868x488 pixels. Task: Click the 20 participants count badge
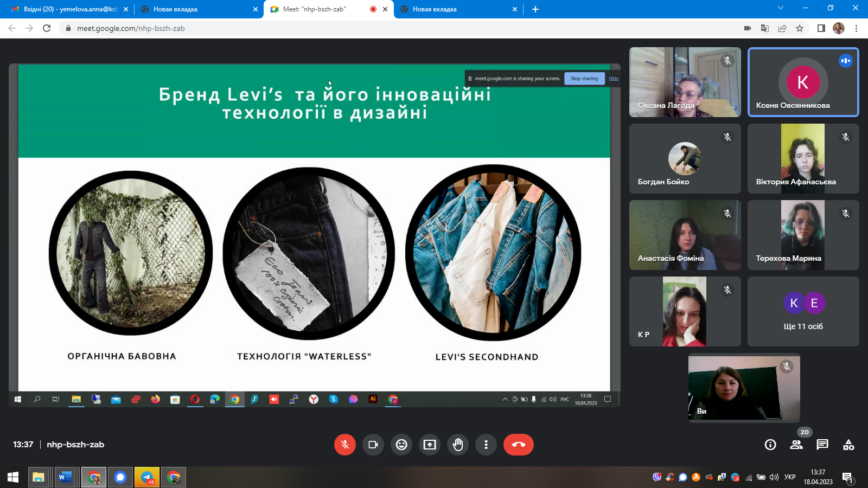(x=805, y=432)
